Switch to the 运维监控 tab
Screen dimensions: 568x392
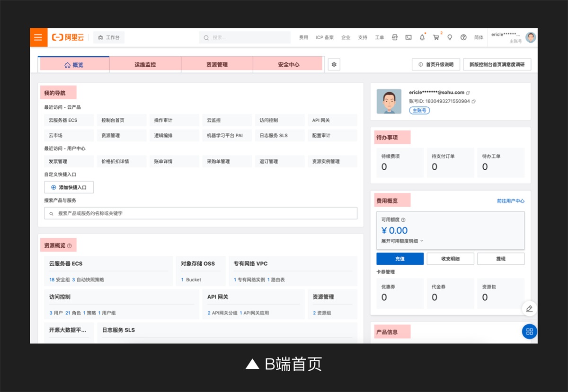[x=145, y=65]
